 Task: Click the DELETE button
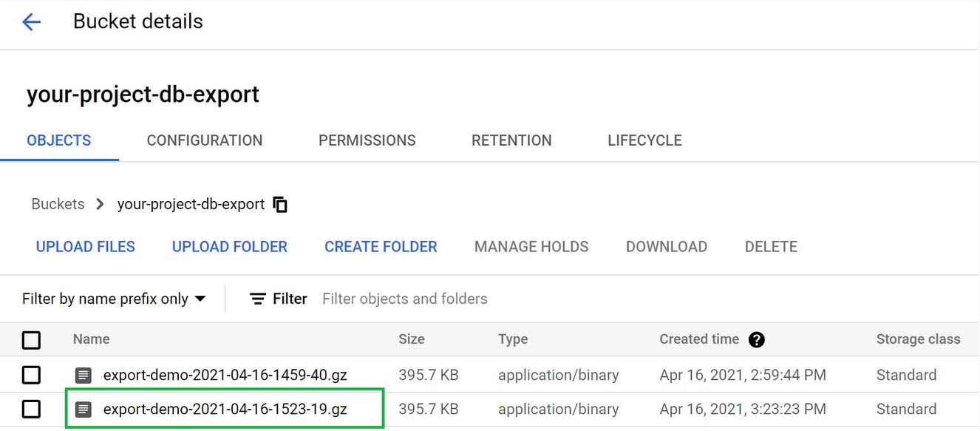[771, 247]
